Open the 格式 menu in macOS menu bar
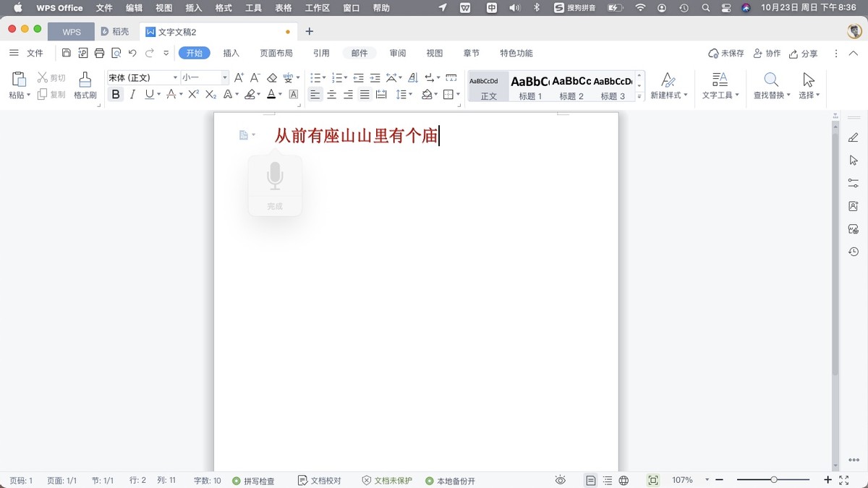Image resolution: width=868 pixels, height=488 pixels. (224, 8)
